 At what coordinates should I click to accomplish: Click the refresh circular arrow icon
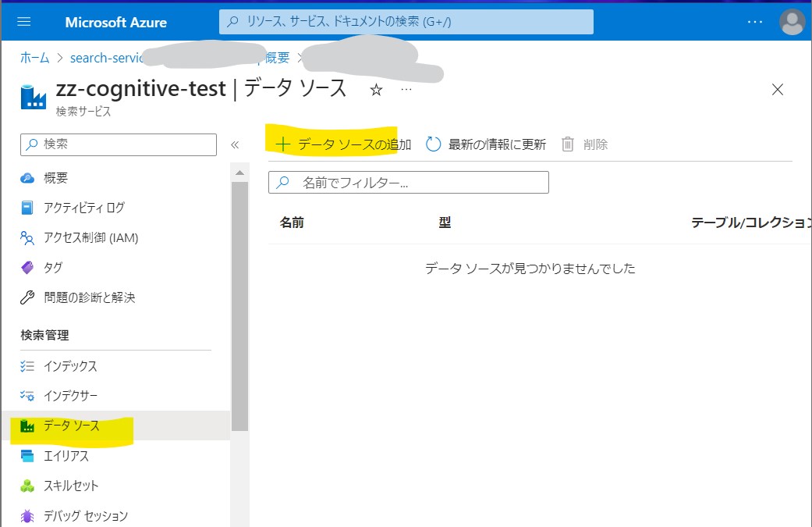tap(433, 144)
